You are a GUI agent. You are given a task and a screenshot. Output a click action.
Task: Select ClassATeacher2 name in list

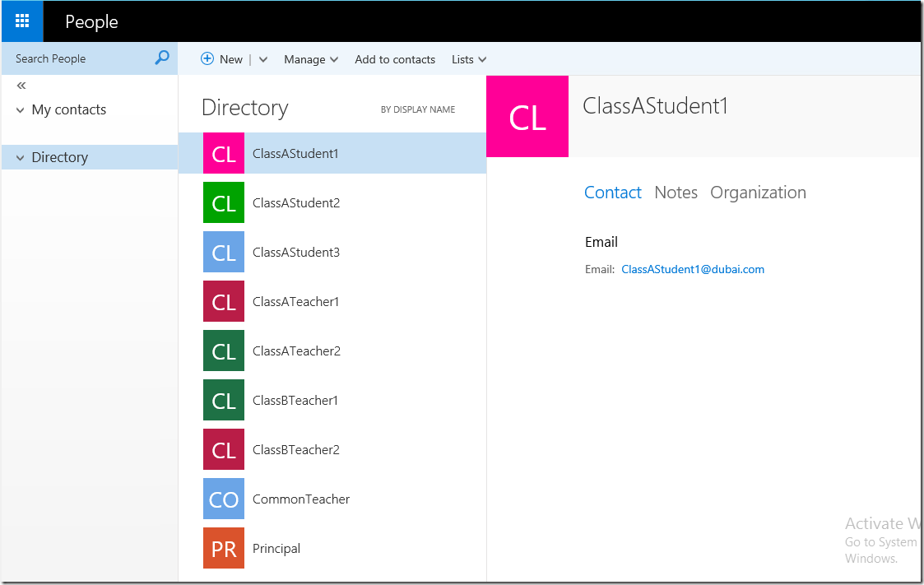coord(296,351)
